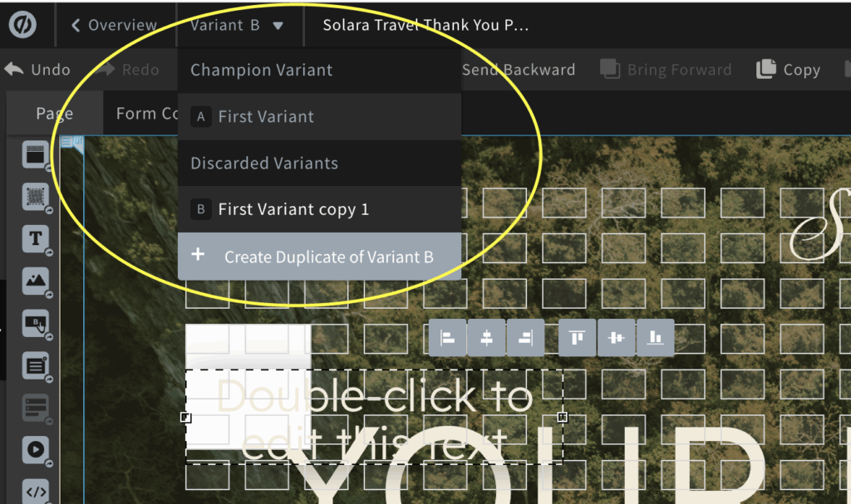
Task: Bring the selected element forward
Action: 666,70
